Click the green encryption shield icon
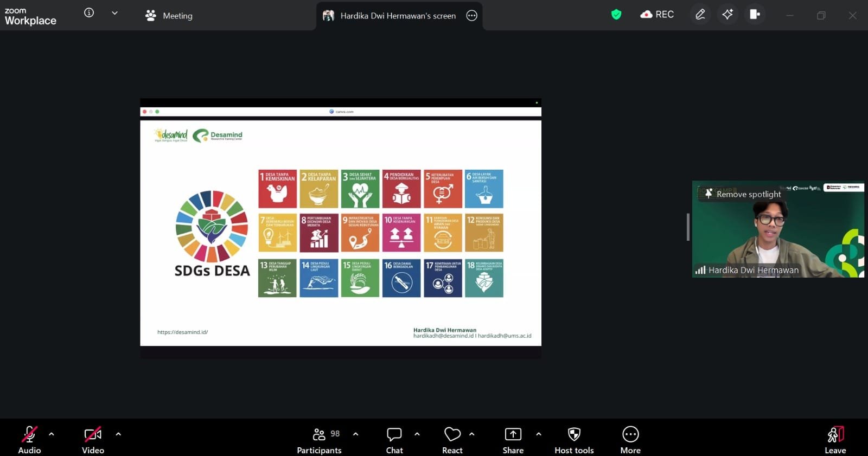The width and height of the screenshot is (868, 456). point(616,15)
